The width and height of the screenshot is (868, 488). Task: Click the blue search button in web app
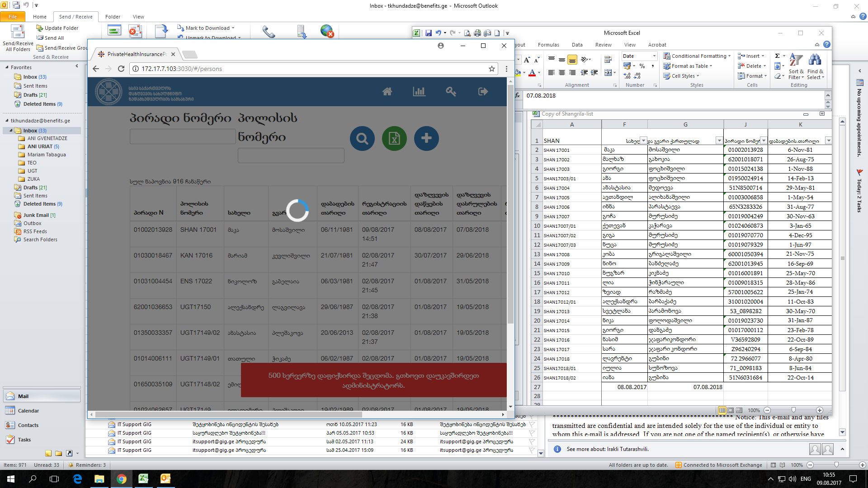(x=362, y=138)
